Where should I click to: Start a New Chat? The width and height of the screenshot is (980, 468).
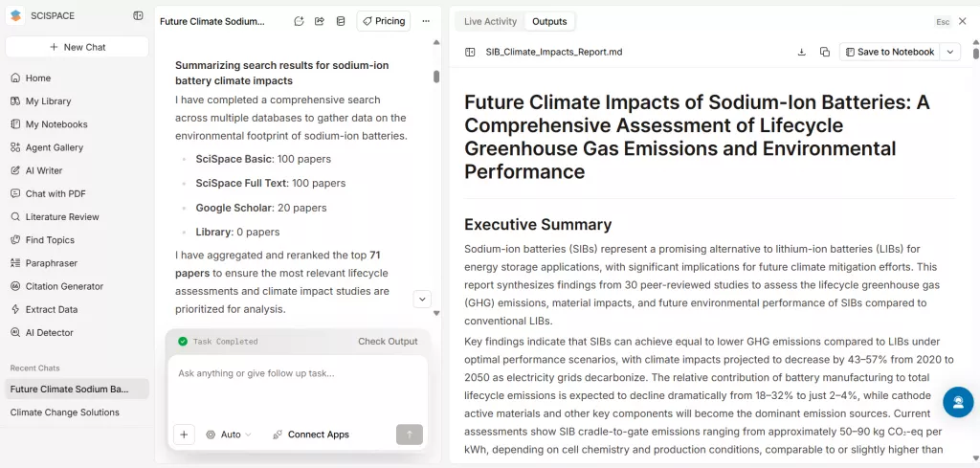[x=77, y=47]
